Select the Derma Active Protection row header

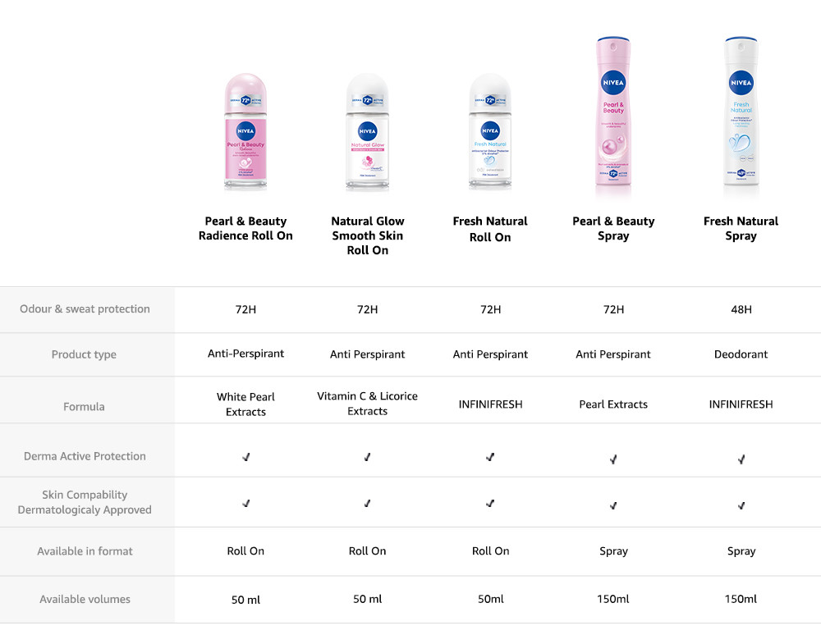(85, 456)
